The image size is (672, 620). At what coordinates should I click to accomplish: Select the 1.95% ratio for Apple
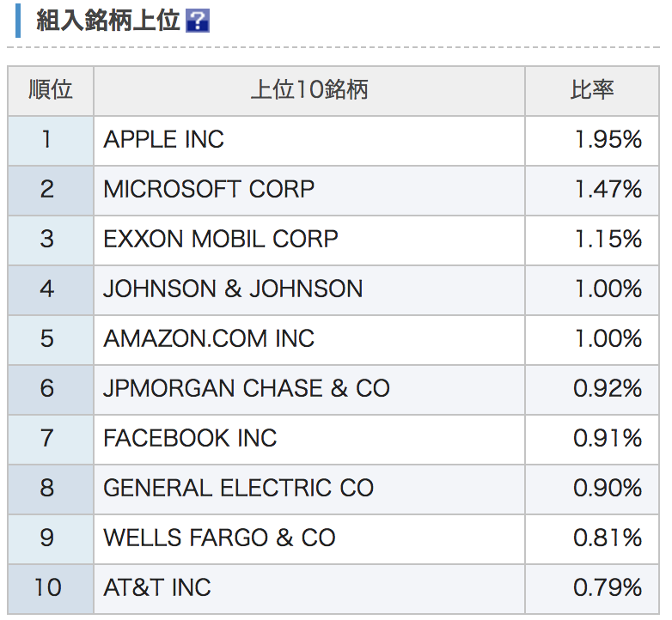pyautogui.click(x=608, y=140)
